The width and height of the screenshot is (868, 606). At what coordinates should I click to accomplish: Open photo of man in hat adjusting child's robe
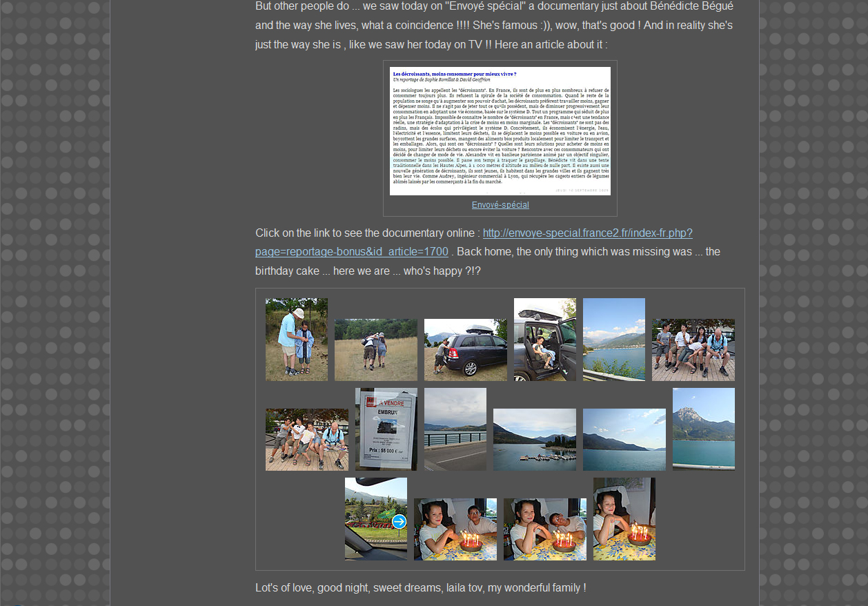(x=297, y=340)
